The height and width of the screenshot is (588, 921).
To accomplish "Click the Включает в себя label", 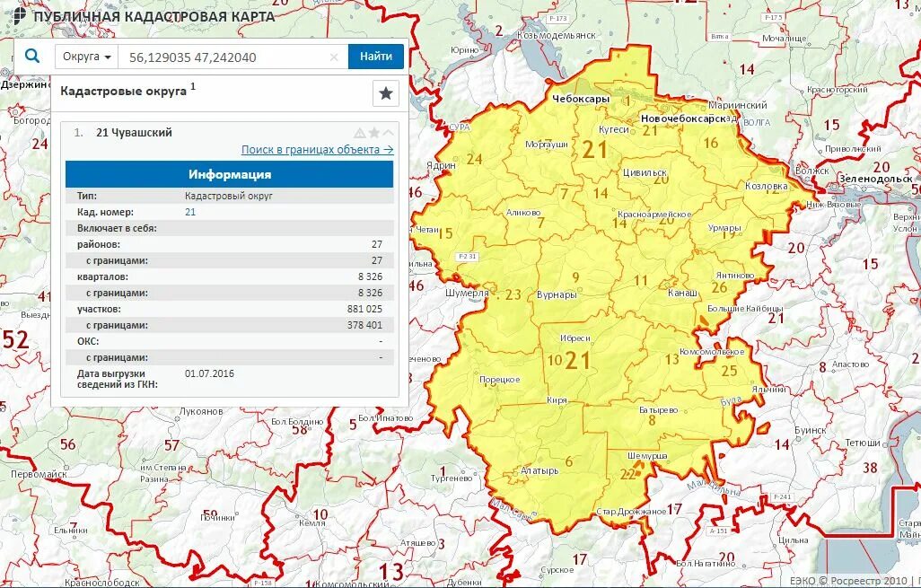I will 117,229.
